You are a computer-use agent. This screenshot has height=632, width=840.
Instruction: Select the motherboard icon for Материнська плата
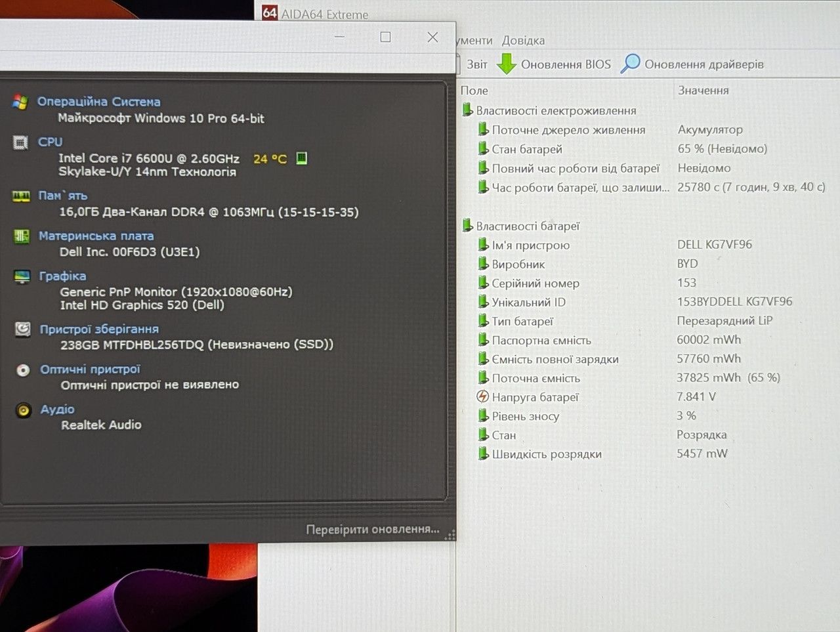[x=22, y=236]
